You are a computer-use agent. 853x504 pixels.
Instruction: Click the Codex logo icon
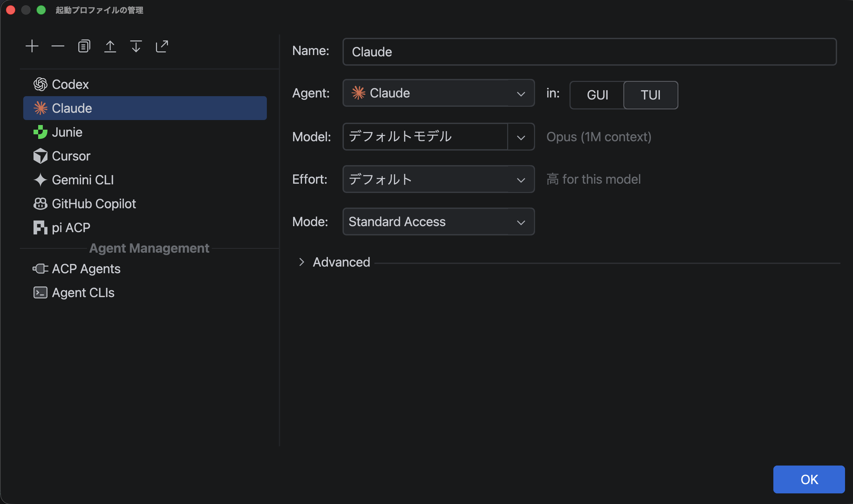pos(40,84)
